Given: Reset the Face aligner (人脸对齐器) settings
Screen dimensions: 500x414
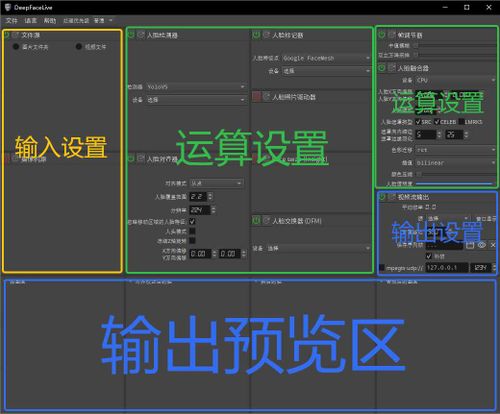Looking at the screenshot, I should pyautogui.click(x=141, y=159).
